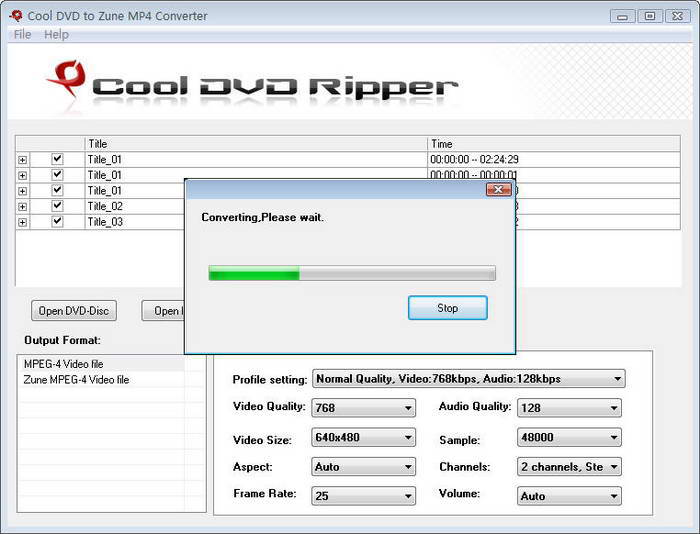Expand the third Title_01 row
The image size is (700, 534).
coord(23,191)
